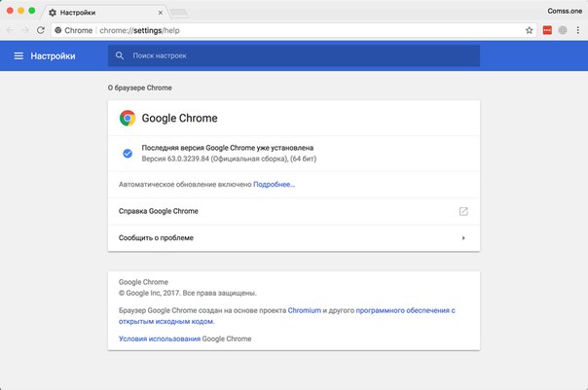Viewport: 588px width, 390px height.
Task: Open the hamburger Settings menu
Action: coord(18,55)
